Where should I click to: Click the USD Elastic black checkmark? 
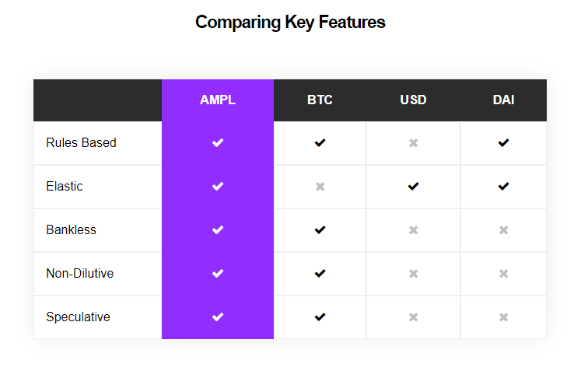coord(413,187)
